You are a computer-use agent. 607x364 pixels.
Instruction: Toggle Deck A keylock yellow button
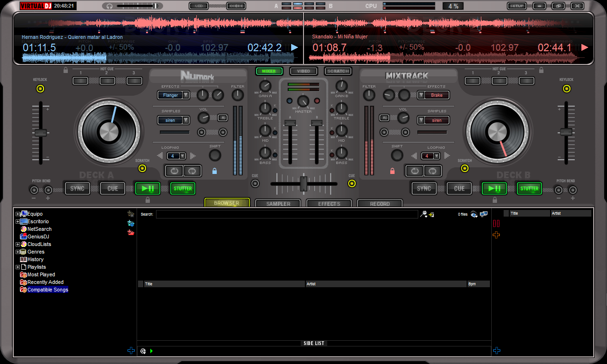click(40, 89)
